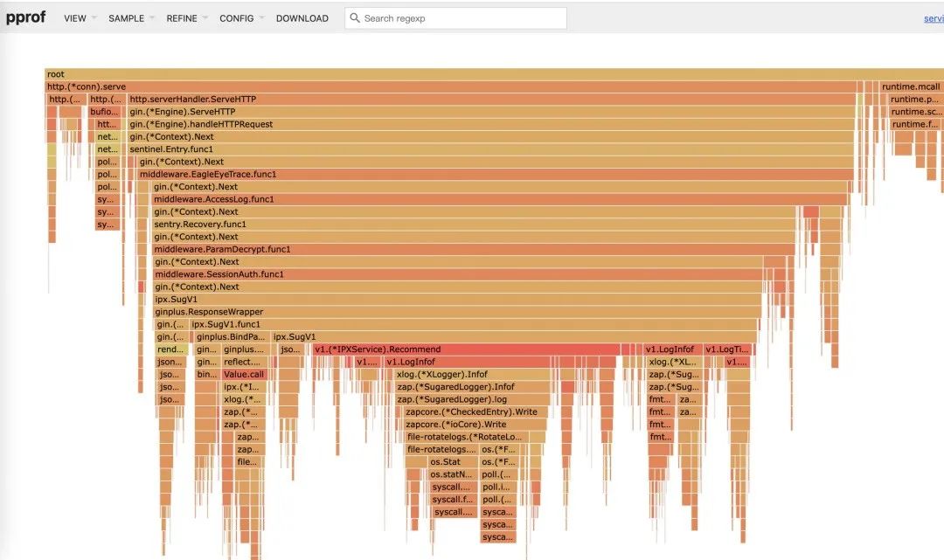Screen dimensions: 944x560
Task: Click the pprof logo
Action: click(x=26, y=17)
